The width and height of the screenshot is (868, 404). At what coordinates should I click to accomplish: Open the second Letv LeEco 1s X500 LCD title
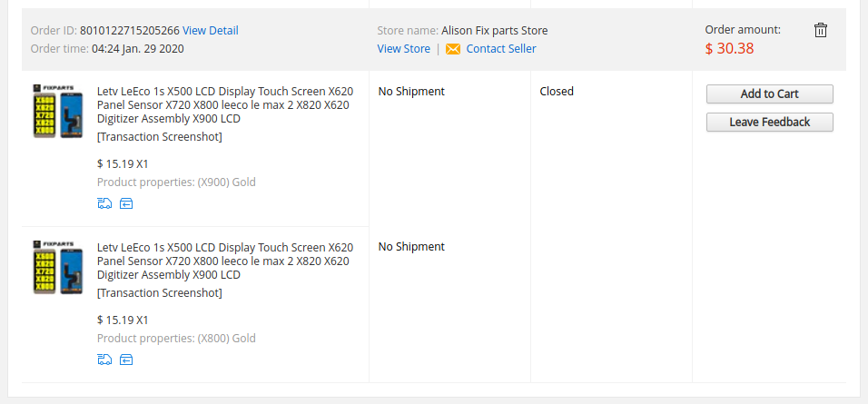tap(225, 261)
